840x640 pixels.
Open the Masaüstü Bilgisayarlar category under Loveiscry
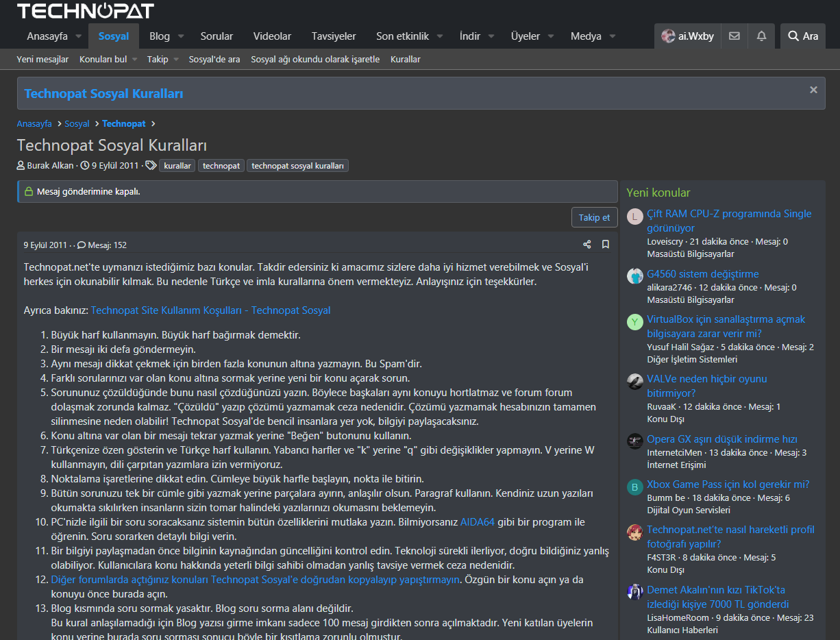click(x=691, y=254)
